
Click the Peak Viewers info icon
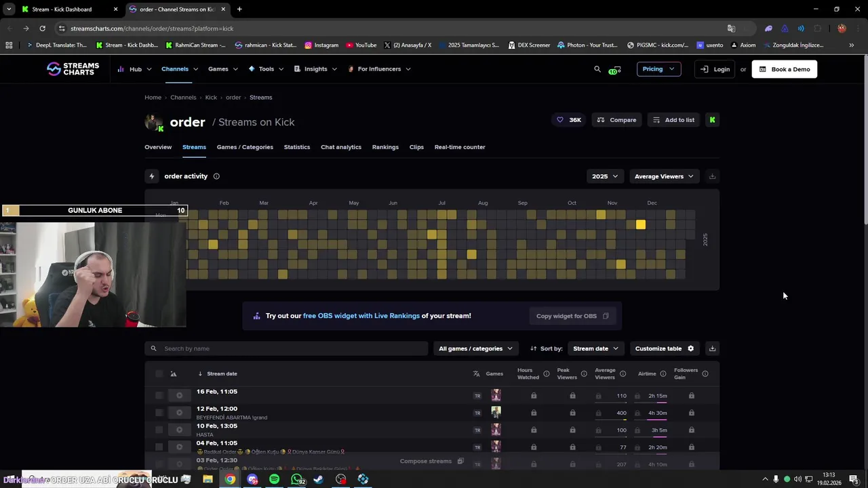[x=584, y=374]
